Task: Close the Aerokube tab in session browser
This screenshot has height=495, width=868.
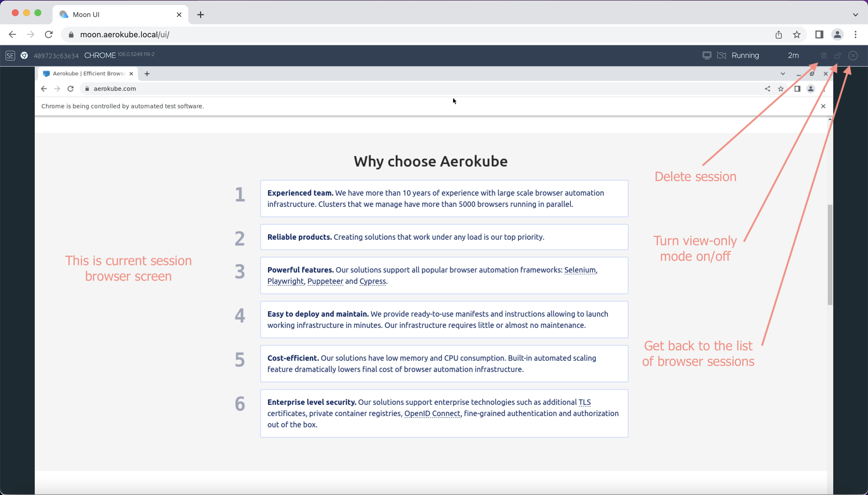Action: tap(131, 74)
